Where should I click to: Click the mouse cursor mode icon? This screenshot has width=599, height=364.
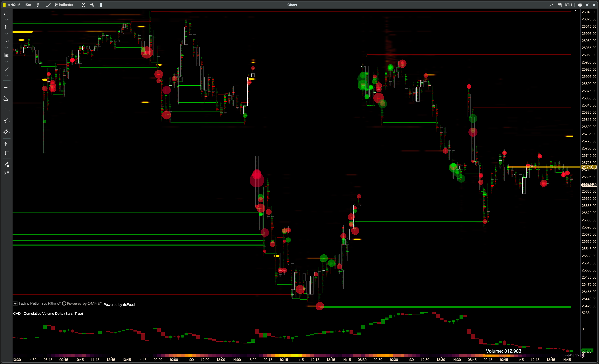pyautogui.click(x=83, y=5)
